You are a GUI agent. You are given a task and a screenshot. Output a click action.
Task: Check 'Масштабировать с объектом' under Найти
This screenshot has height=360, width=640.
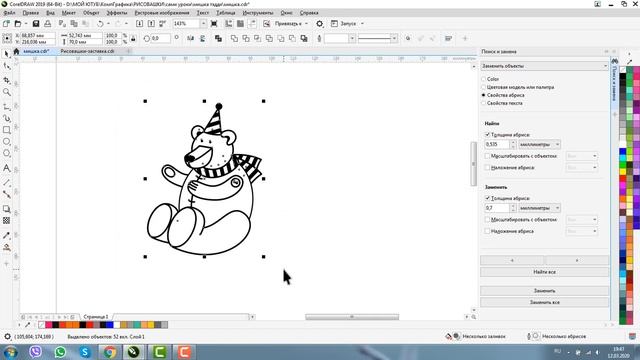[487, 156]
